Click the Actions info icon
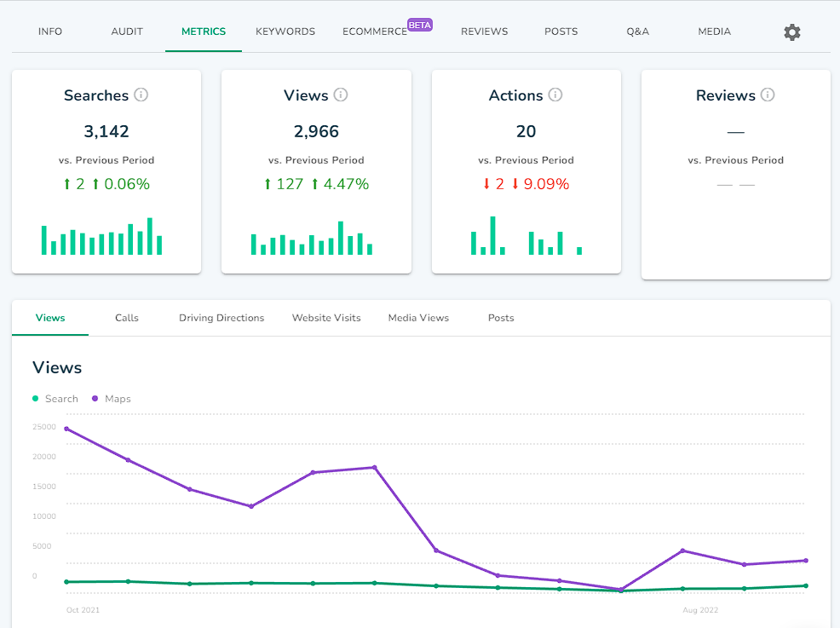The image size is (840, 628). (555, 95)
